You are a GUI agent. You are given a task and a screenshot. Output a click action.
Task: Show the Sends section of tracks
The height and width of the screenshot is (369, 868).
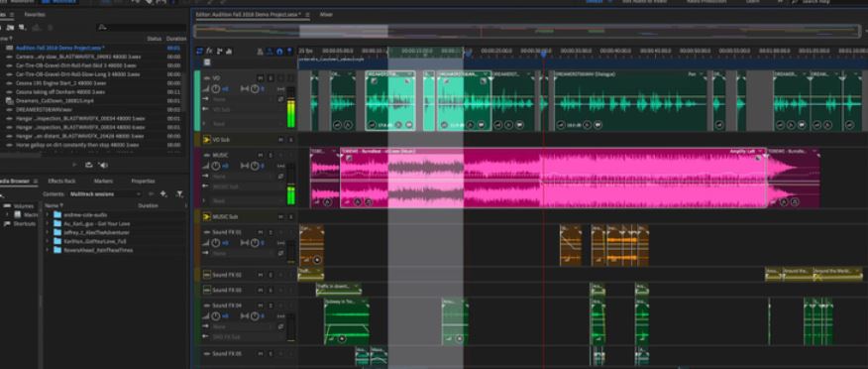[219, 51]
